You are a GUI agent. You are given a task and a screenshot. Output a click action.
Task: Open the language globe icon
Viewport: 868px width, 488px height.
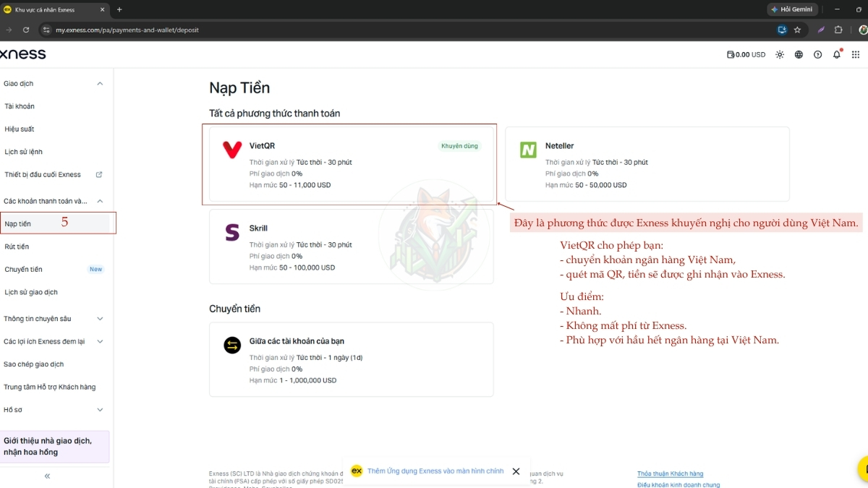pyautogui.click(x=799, y=54)
